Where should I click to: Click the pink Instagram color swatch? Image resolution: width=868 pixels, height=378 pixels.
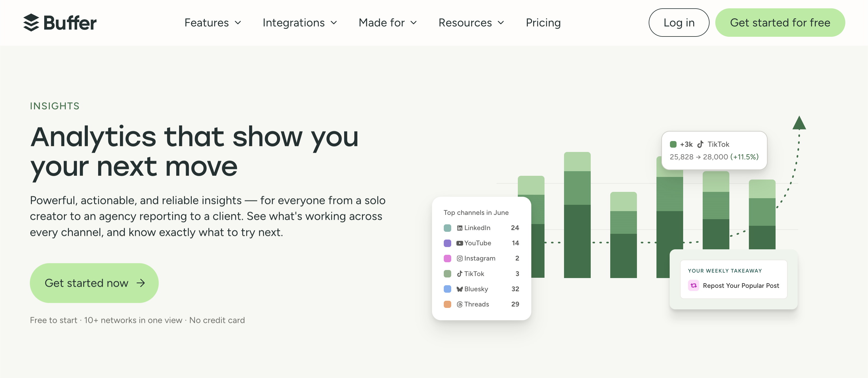coord(447,258)
